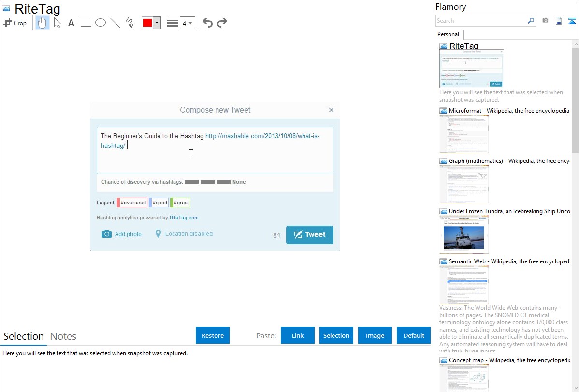579x392 pixels.
Task: Click the Semantic Web 'Vastness' description text
Action: [x=504, y=329]
